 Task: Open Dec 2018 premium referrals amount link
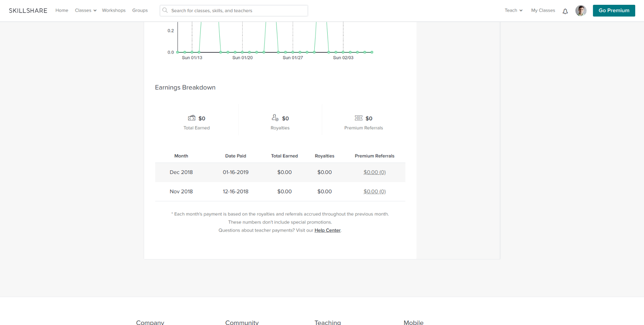(x=374, y=172)
